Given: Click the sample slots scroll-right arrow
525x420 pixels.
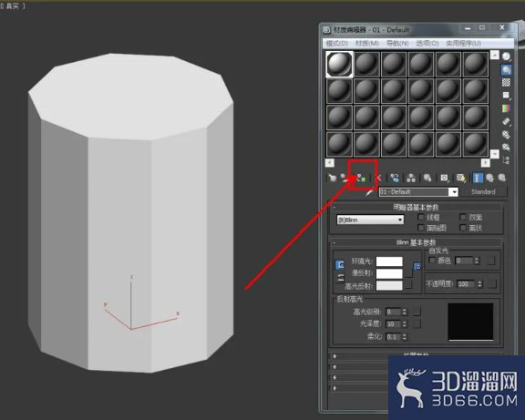Looking at the screenshot, I should coord(485,163).
